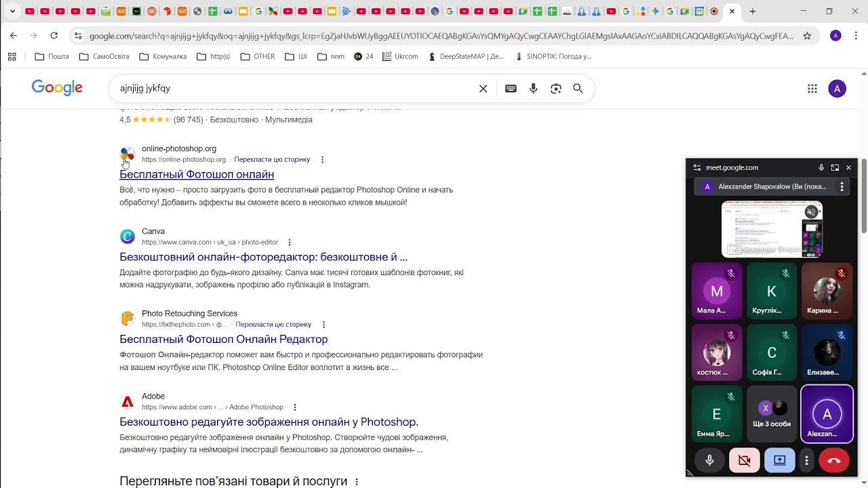This screenshot has width=868, height=488.
Task: Open Бесплатный Фотошоп Онлайн Редактор result
Action: coord(223,339)
